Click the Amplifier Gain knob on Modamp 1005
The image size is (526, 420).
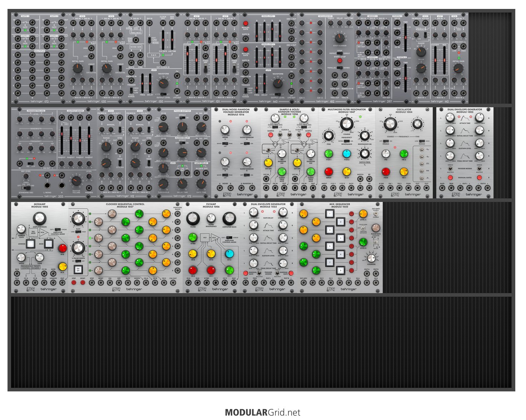coord(39,218)
